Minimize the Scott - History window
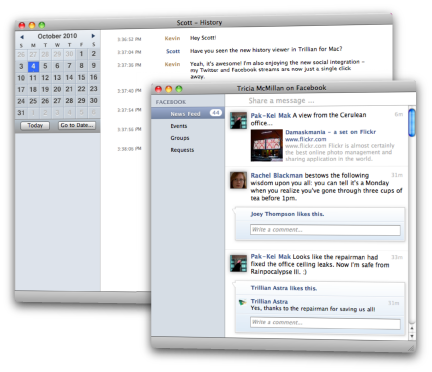This screenshot has height=372, width=432. click(x=32, y=25)
